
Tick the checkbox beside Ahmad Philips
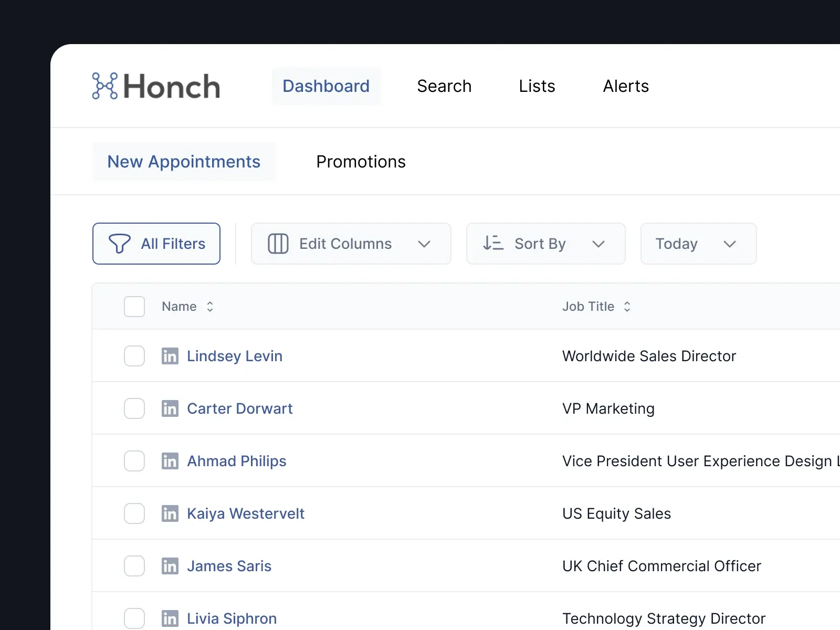tap(134, 461)
